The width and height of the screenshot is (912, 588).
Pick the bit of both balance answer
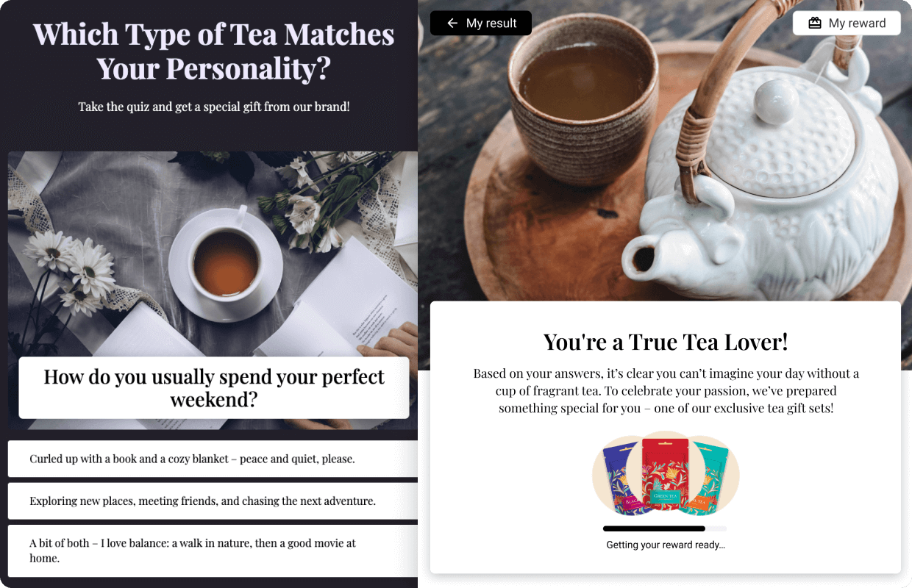(x=213, y=551)
